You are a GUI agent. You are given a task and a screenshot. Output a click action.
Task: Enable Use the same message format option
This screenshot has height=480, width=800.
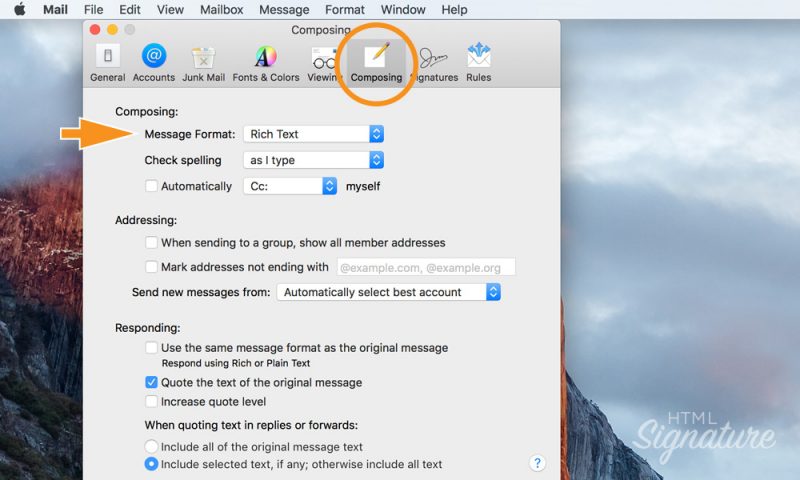click(152, 348)
